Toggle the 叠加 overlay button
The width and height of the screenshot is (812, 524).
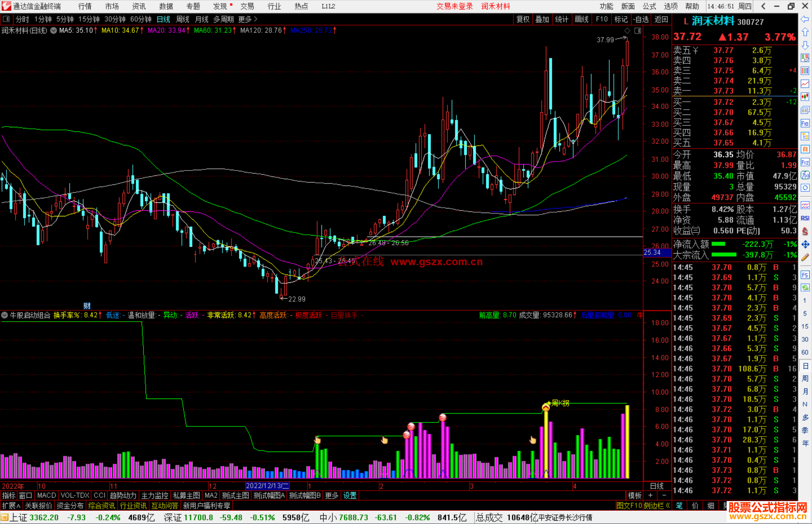click(x=542, y=19)
